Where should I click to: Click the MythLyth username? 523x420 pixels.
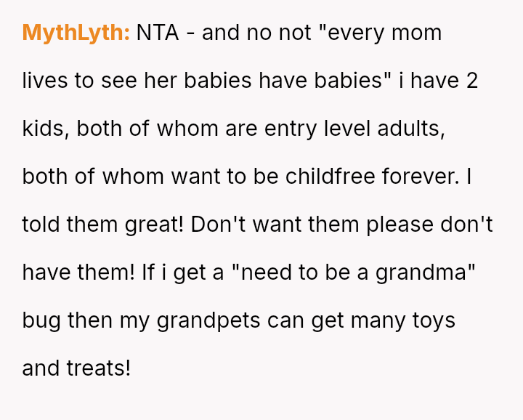76,33
